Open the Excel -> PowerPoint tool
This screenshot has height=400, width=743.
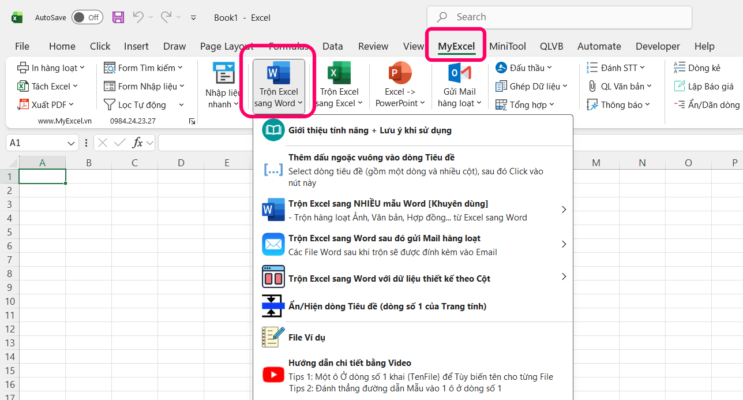point(399,85)
